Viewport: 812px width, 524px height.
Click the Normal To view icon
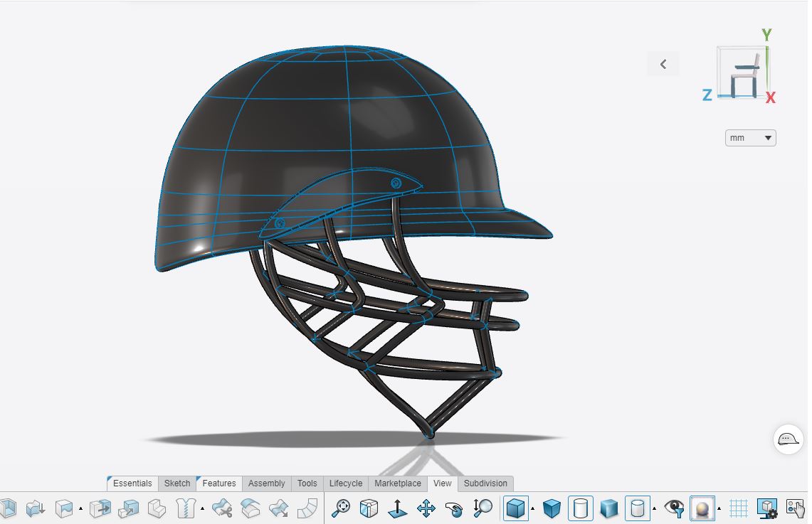tap(397, 508)
